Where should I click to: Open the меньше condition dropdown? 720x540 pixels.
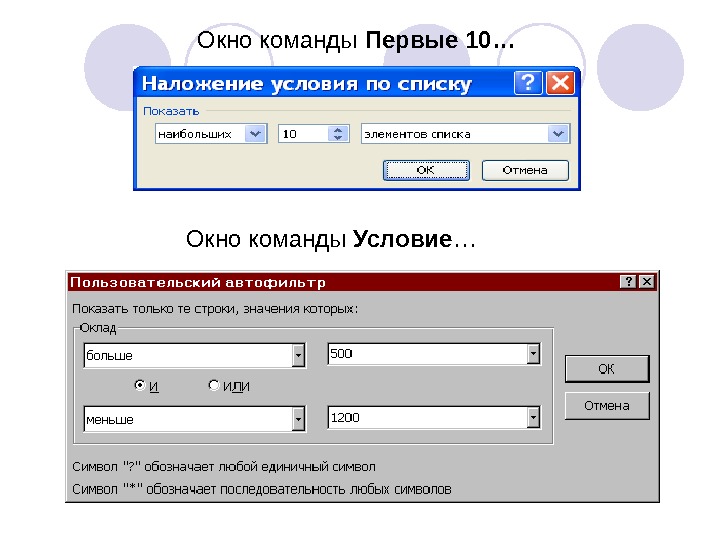tap(298, 419)
